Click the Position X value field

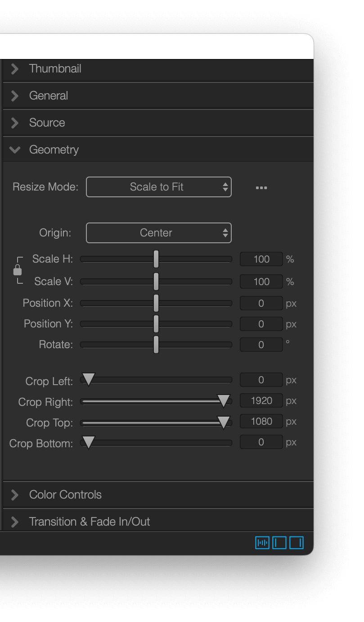coord(261,304)
